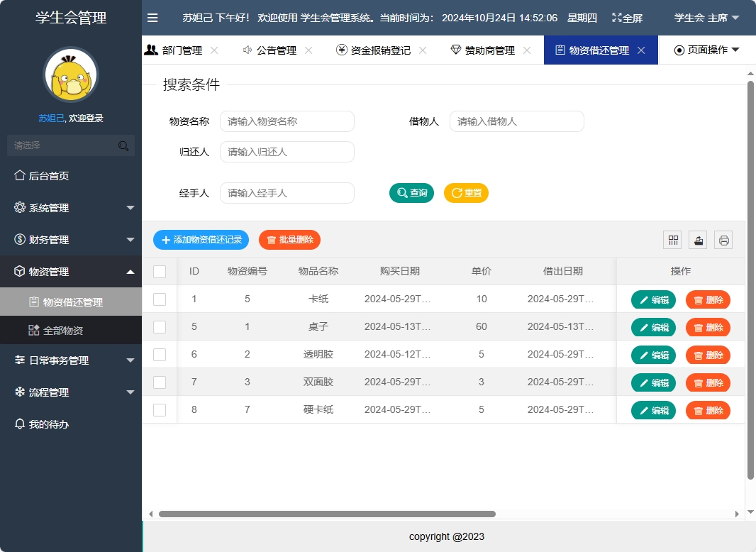Click the bell icon beside 我的待办

[21, 424]
